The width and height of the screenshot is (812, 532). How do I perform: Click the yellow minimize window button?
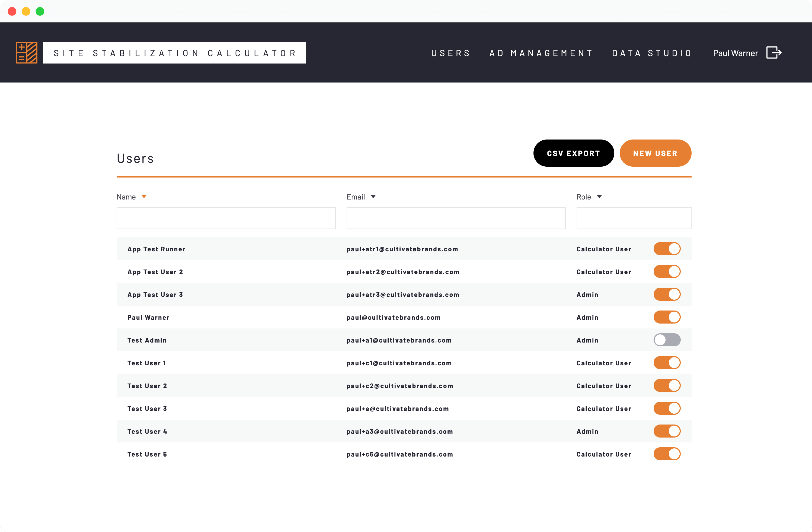(x=26, y=11)
